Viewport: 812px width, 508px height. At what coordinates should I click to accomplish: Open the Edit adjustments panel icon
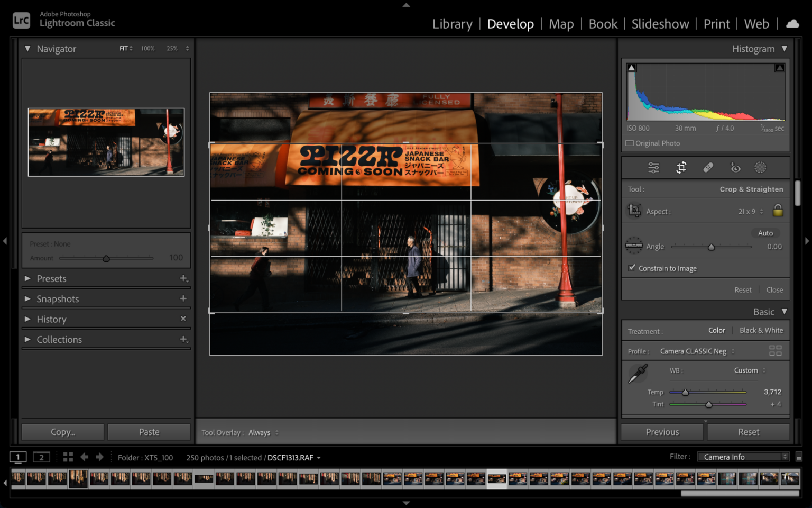[653, 167]
